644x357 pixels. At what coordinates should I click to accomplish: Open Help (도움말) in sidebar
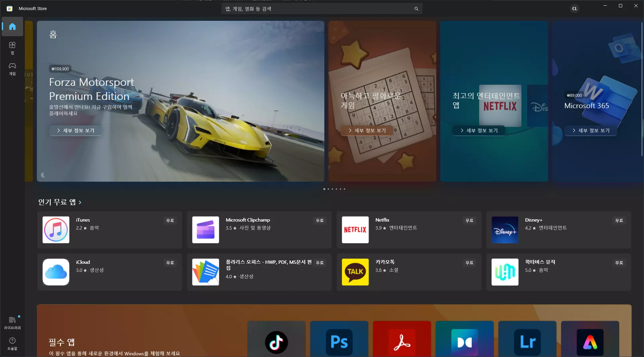[12, 344]
